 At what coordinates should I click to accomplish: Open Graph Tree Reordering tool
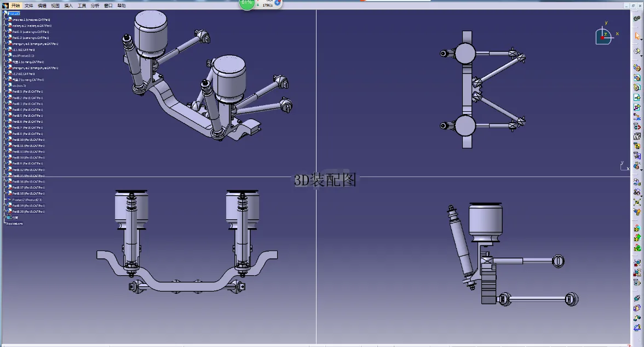(x=637, y=127)
